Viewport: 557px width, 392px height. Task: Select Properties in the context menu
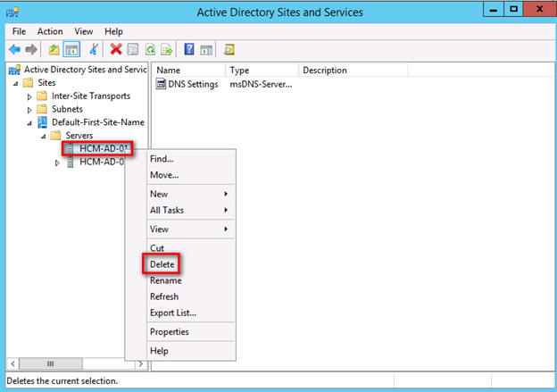(x=169, y=332)
